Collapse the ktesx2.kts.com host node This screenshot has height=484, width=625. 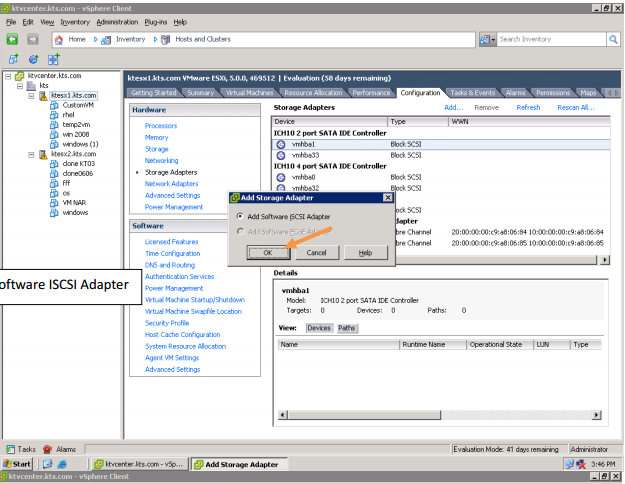click(x=31, y=154)
